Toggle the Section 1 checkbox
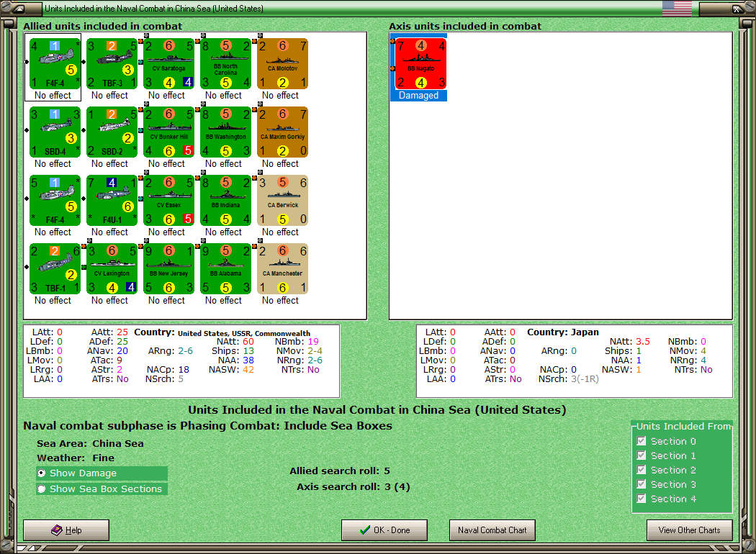 tap(642, 455)
